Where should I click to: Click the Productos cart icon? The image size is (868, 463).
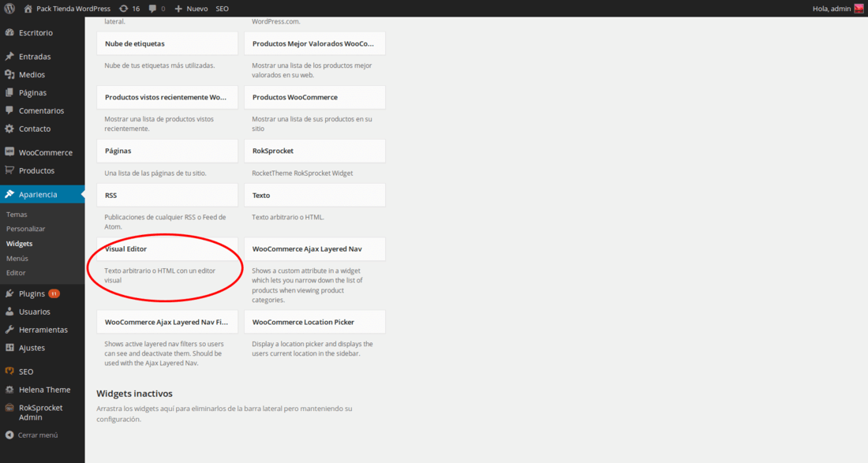tap(9, 170)
